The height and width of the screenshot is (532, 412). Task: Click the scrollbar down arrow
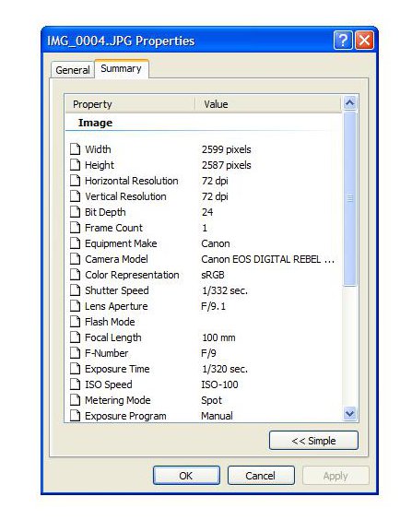pos(349,414)
